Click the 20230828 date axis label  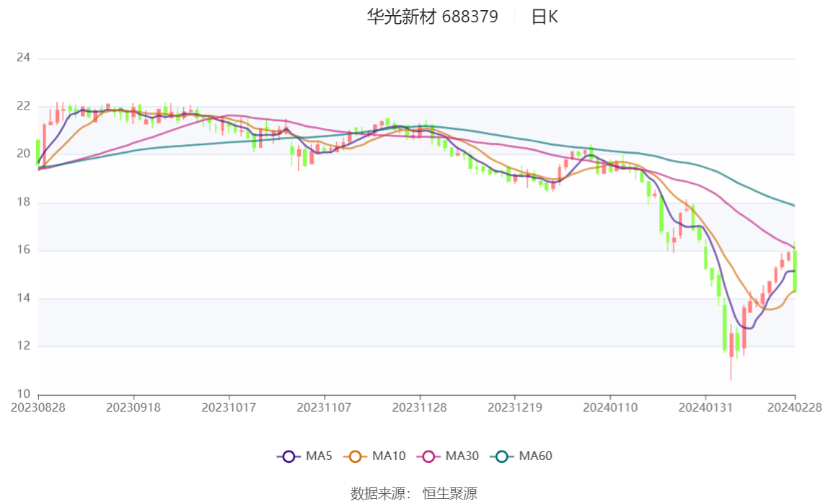pos(38,408)
